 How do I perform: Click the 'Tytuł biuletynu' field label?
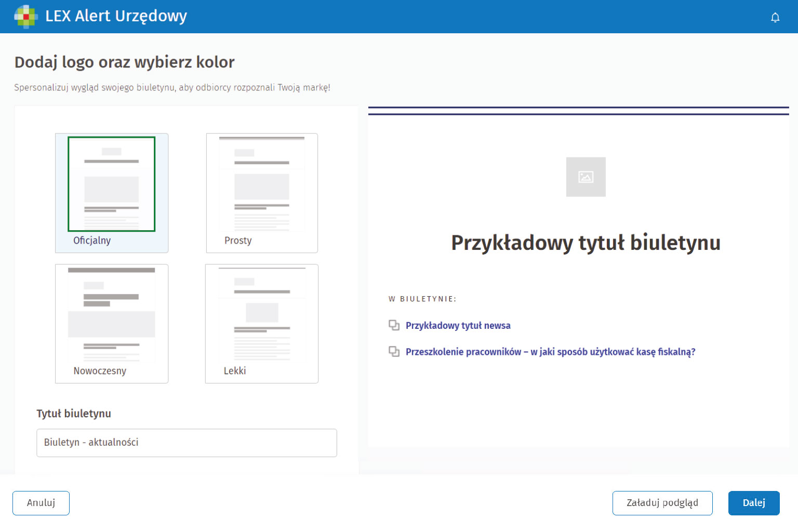coord(74,414)
